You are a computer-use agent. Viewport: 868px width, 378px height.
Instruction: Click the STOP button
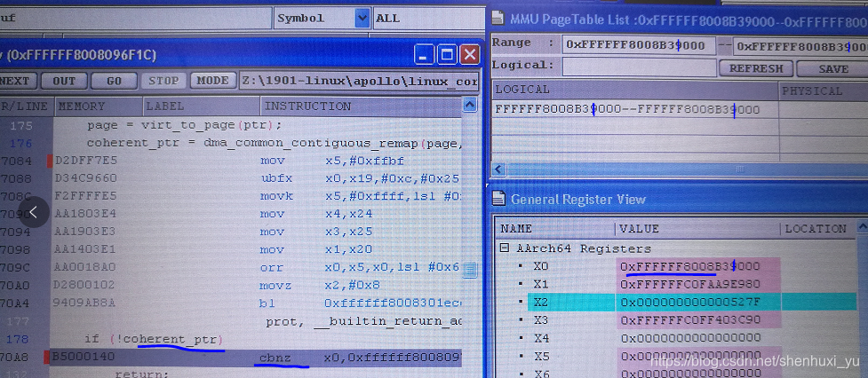coord(163,81)
